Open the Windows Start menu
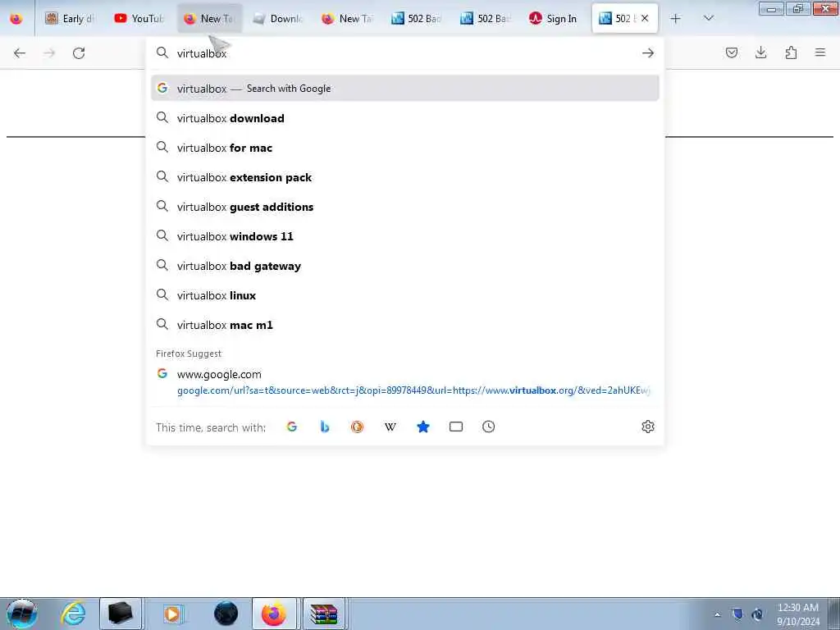Screen dimensions: 840x630 click(x=22, y=614)
